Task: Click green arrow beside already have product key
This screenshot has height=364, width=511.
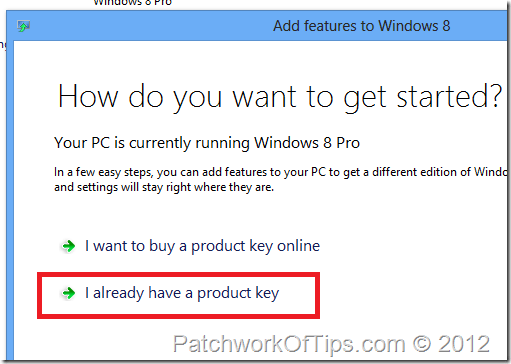Action: (69, 293)
